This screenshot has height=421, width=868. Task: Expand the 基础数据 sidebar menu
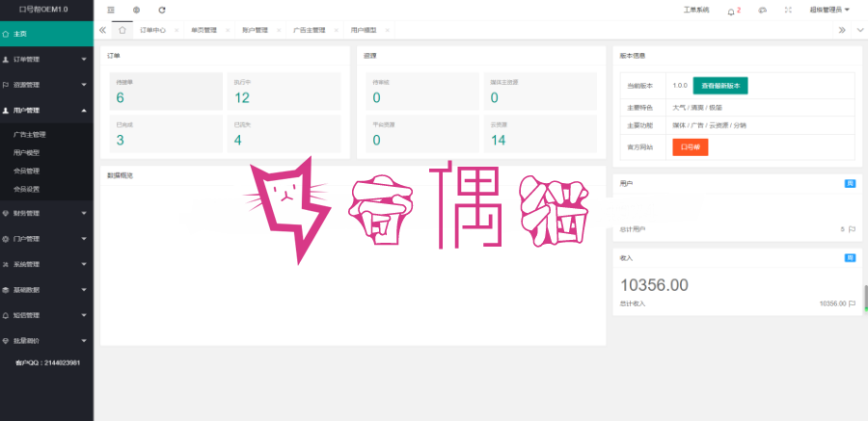coord(46,290)
